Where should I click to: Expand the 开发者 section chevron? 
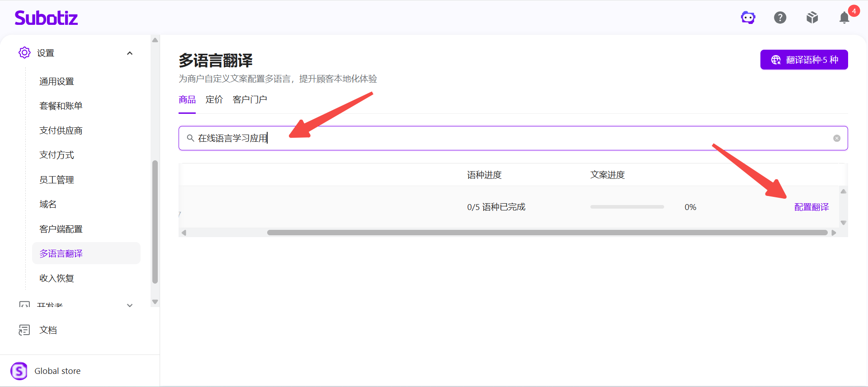pyautogui.click(x=130, y=305)
